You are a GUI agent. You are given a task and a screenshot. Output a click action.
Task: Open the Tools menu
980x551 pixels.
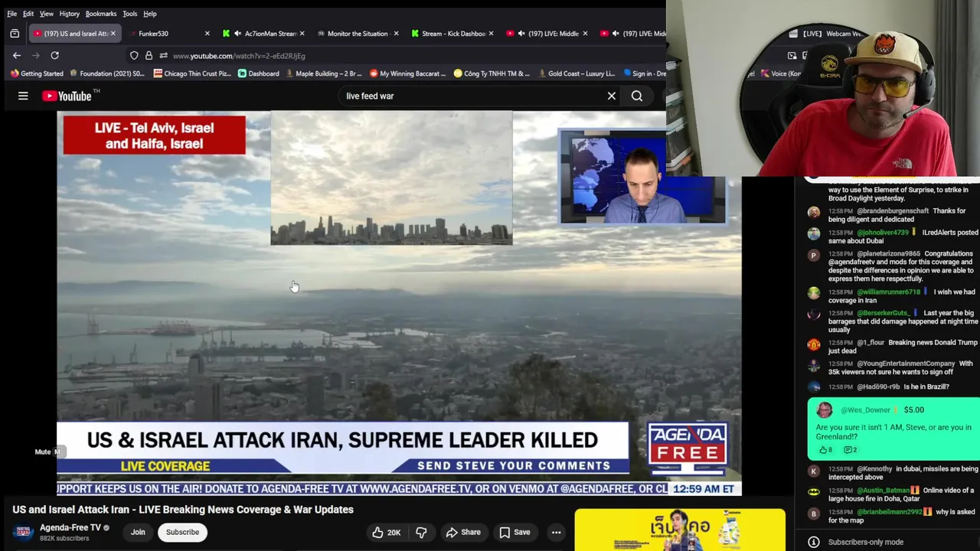(130, 14)
